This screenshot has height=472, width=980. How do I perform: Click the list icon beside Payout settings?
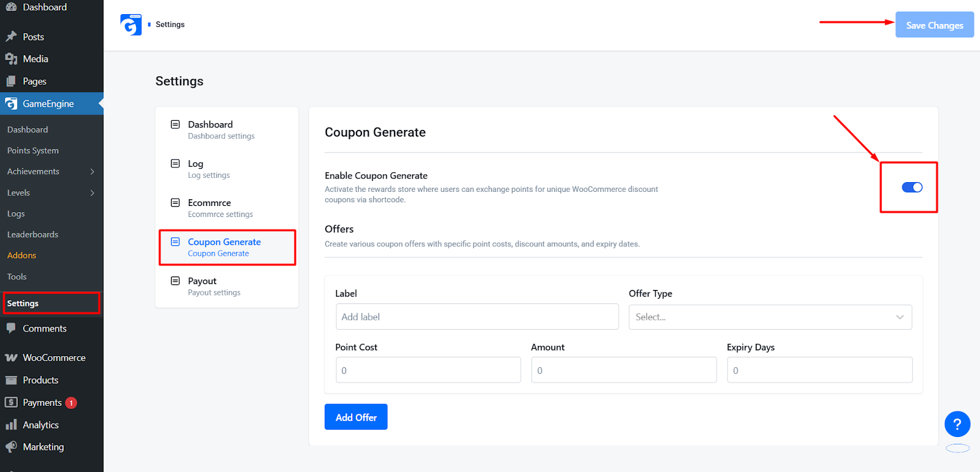[x=175, y=281]
